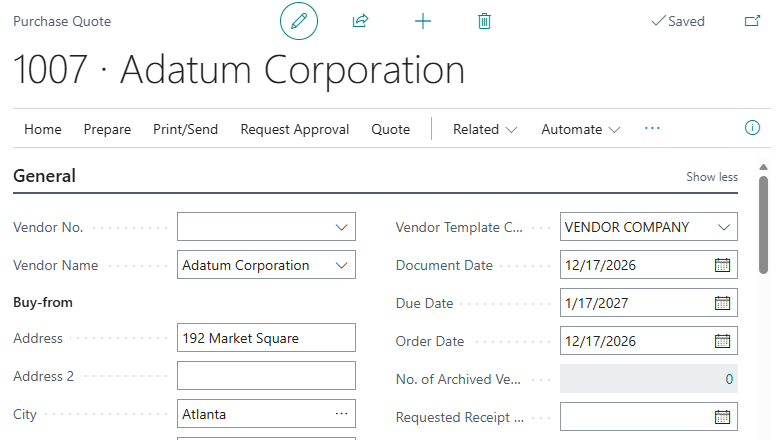
Task: Open Document Date calendar picker
Action: coord(722,265)
